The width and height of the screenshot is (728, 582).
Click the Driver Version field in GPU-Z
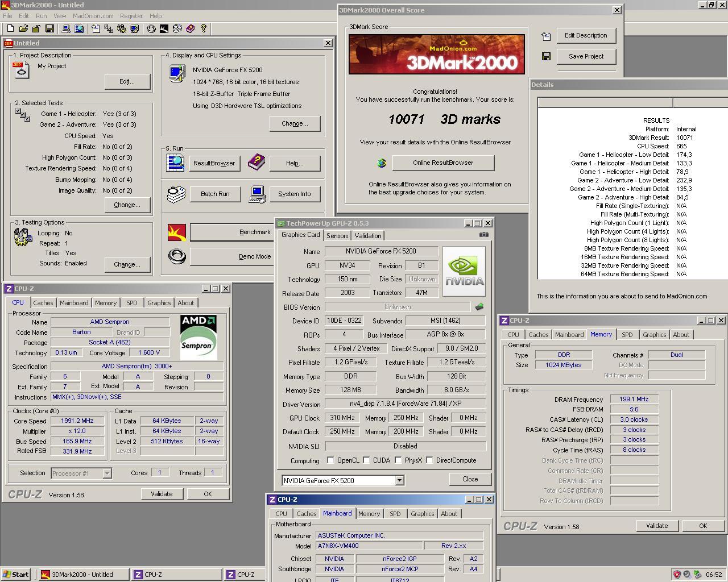[x=406, y=404]
